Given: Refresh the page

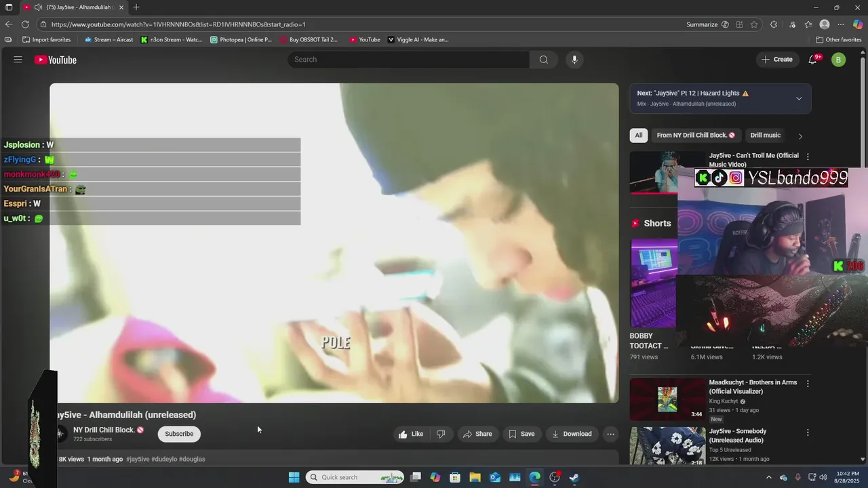Looking at the screenshot, I should point(25,24).
